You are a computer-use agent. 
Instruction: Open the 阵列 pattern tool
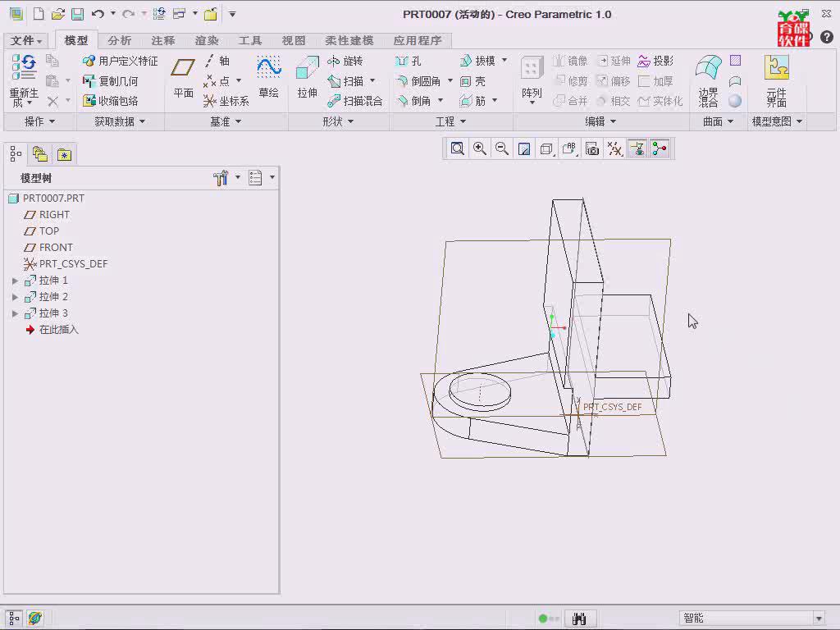point(532,80)
